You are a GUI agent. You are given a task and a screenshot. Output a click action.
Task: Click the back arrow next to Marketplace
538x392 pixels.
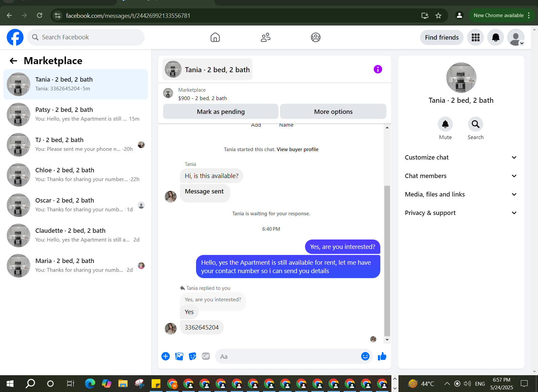click(13, 61)
